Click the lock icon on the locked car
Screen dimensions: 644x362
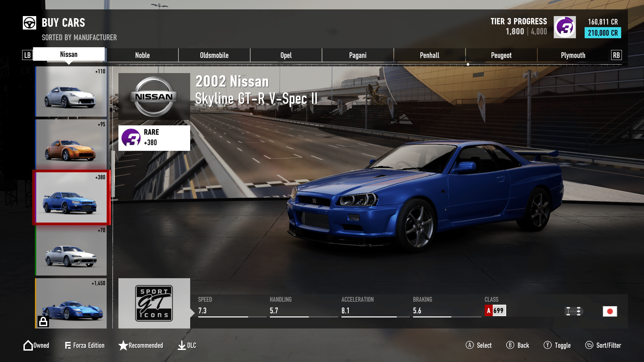click(43, 321)
